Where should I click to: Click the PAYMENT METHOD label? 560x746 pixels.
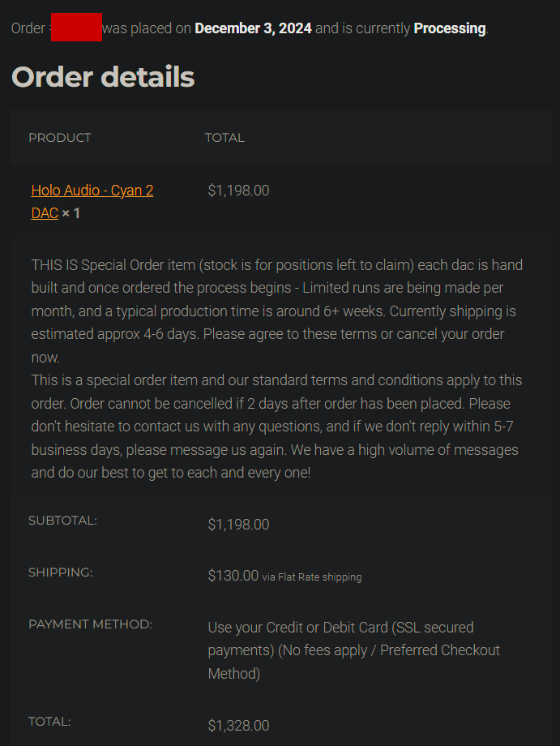(x=90, y=624)
